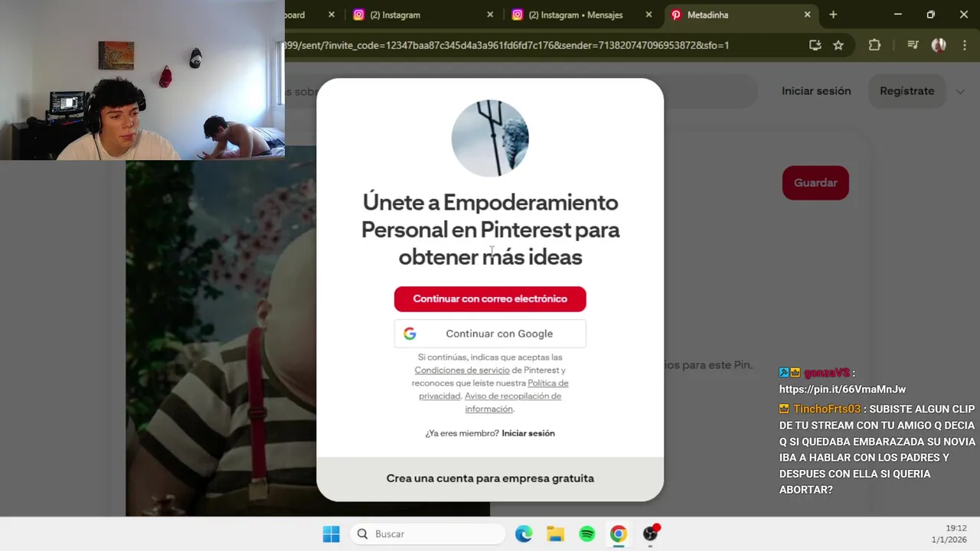Click the Pinterest logo on Metadinha tab
The width and height of the screenshot is (980, 551).
(x=676, y=15)
